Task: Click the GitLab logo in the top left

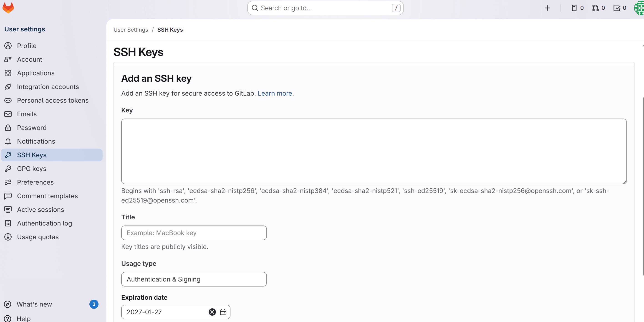Action: point(8,8)
